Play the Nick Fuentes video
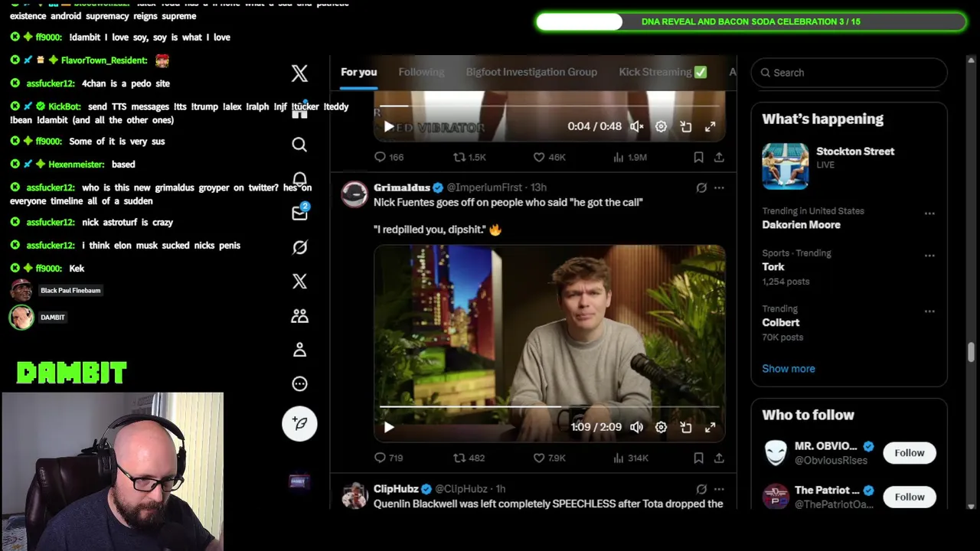The image size is (980, 551). point(389,427)
